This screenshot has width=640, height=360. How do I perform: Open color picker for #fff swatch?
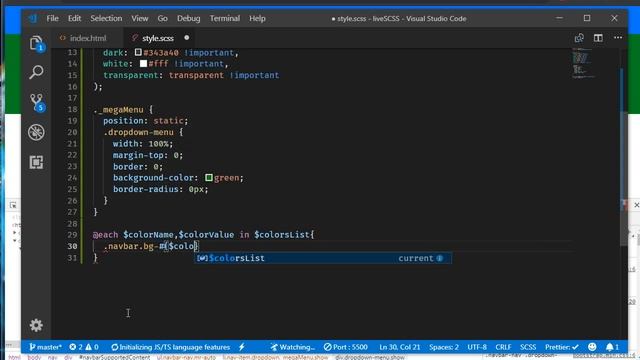coord(143,64)
